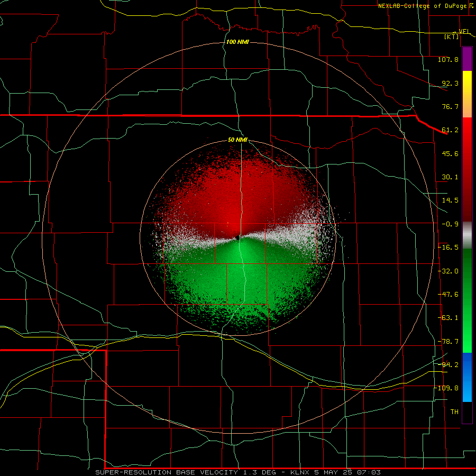Click the 14.5 legend value
Viewport: 476px width, 476px height.
pyautogui.click(x=450, y=200)
